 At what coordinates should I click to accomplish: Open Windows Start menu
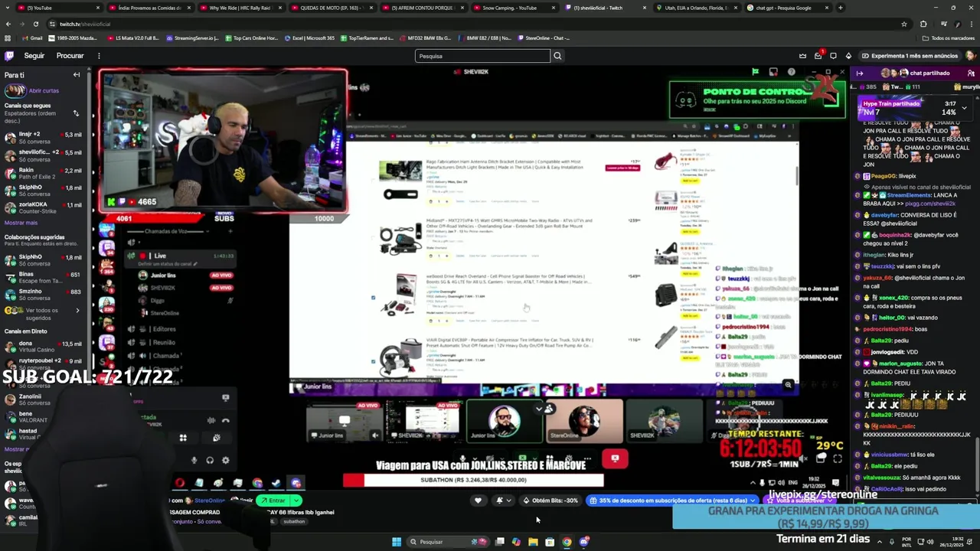[397, 542]
